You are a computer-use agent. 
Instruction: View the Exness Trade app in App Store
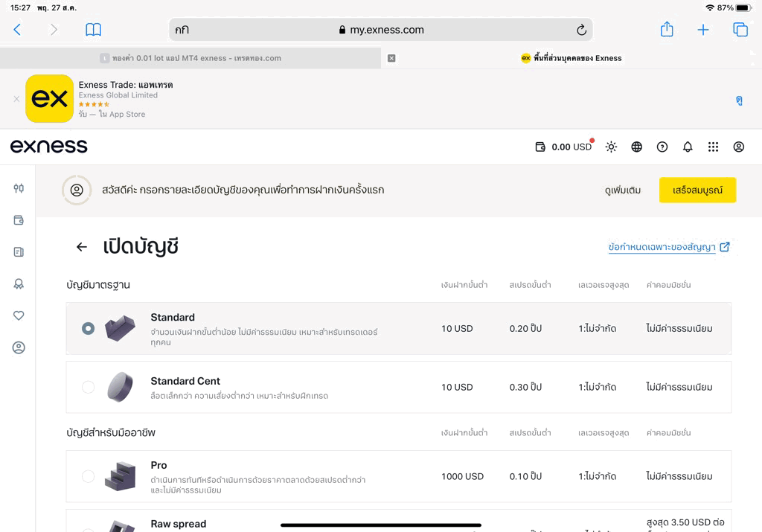point(739,100)
